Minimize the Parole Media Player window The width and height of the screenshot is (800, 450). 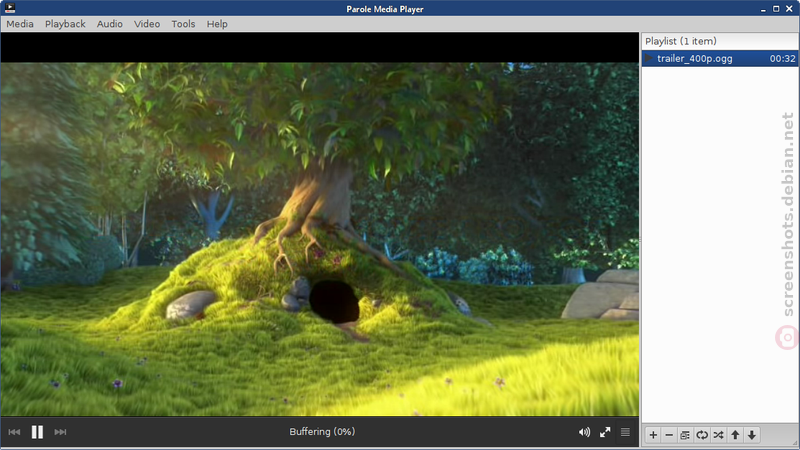point(763,9)
